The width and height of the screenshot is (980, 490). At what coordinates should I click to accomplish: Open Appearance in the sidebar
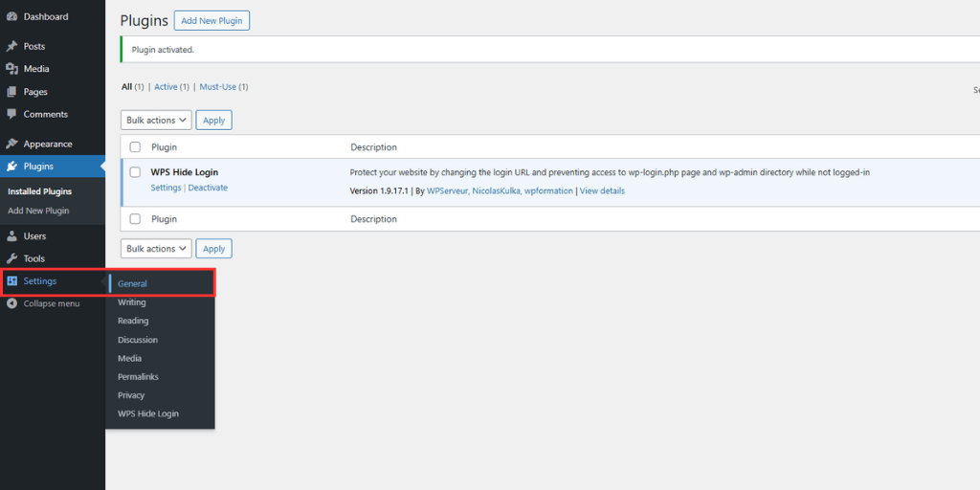point(48,144)
